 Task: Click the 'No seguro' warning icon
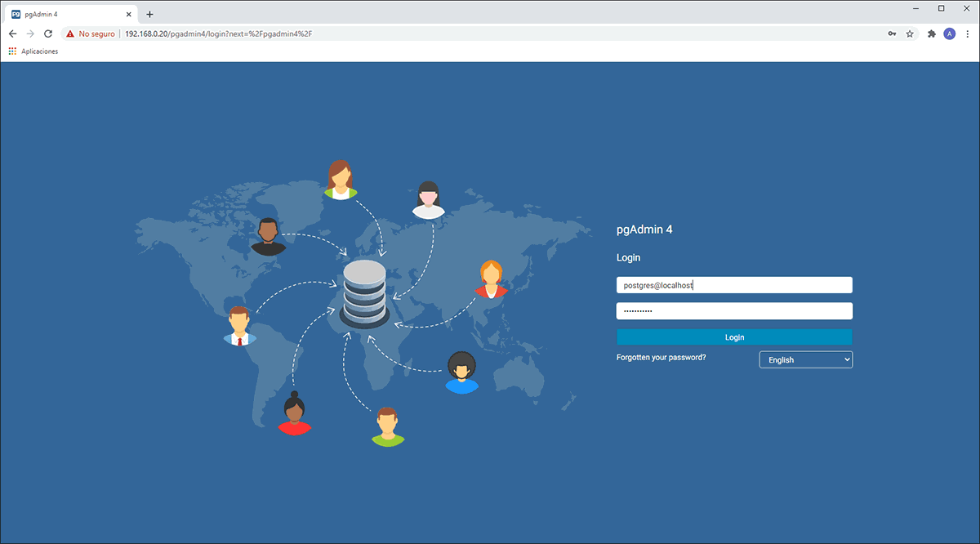(70, 33)
